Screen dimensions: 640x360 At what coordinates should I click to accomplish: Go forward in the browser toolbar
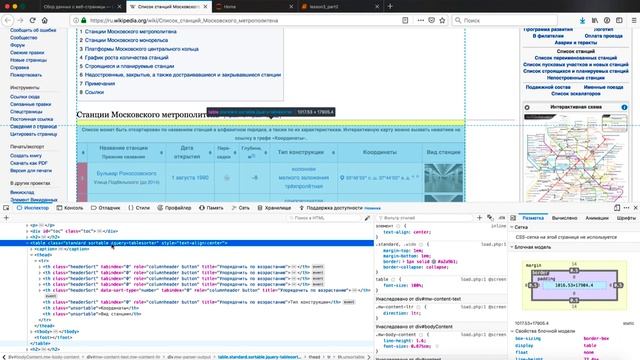(x=20, y=20)
